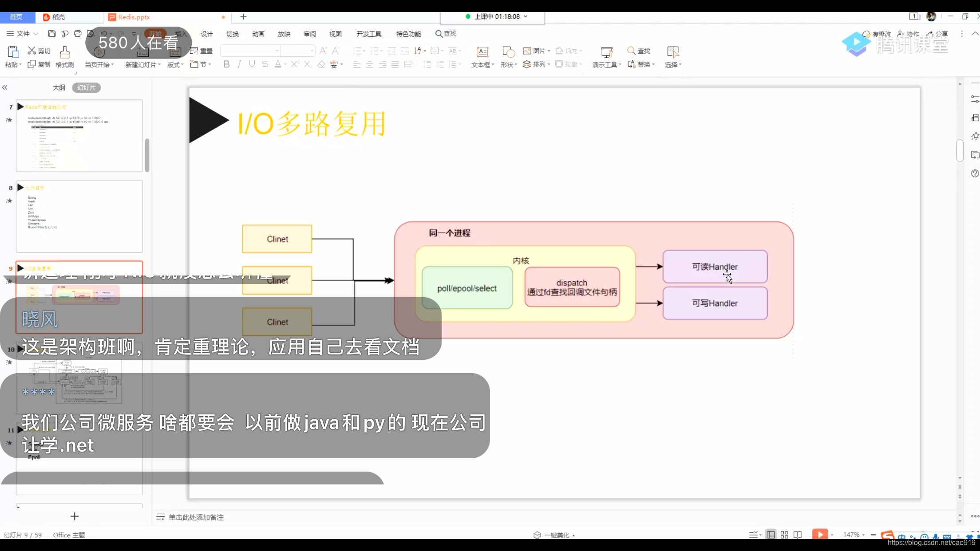The width and height of the screenshot is (980, 551).
Task: Select slide 8 thumbnail in the panel
Action: coord(79,216)
